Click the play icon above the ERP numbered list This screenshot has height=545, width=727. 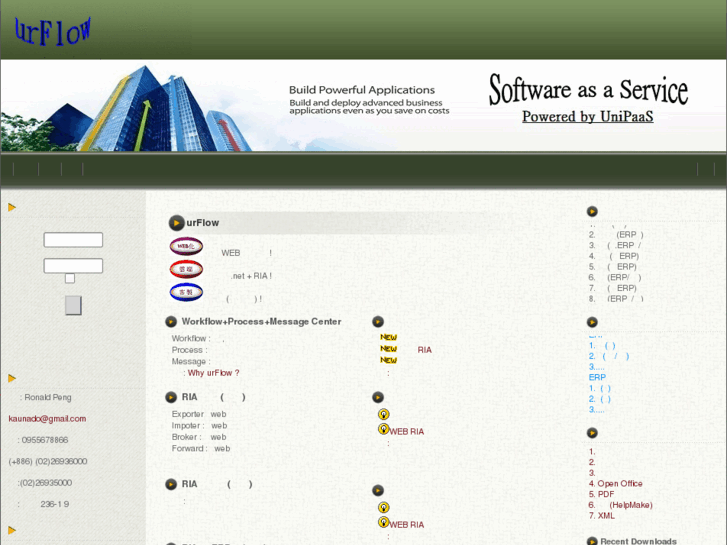coord(592,212)
